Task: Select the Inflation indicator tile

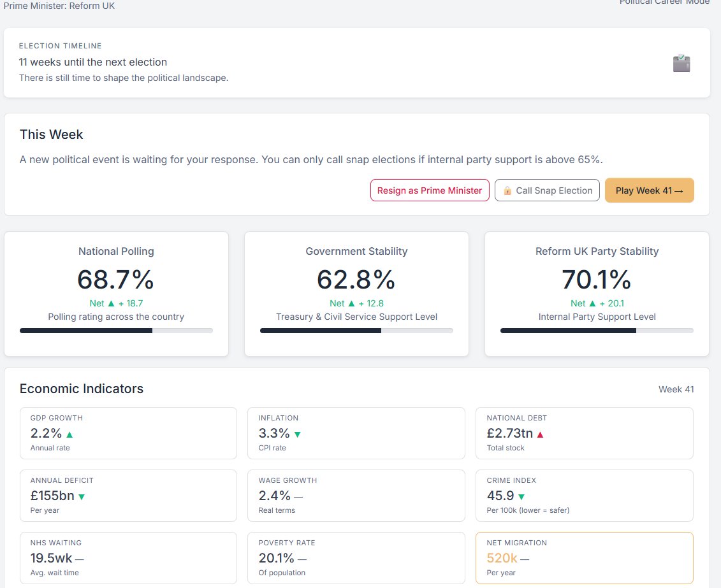Action: pyautogui.click(x=356, y=433)
